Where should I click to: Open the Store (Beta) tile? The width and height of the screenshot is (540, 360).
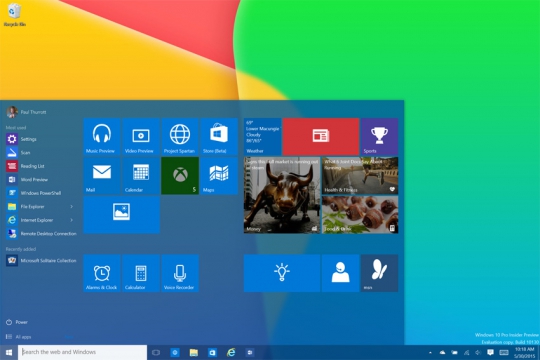219,137
